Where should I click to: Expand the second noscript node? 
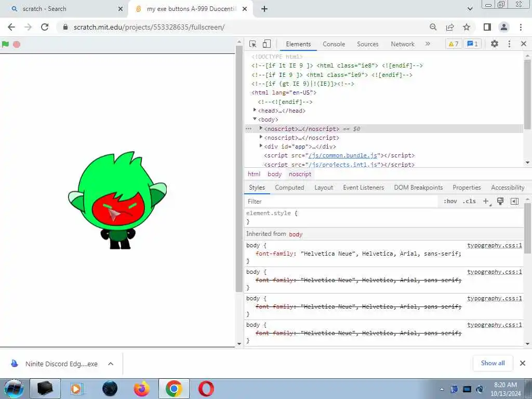(x=261, y=137)
